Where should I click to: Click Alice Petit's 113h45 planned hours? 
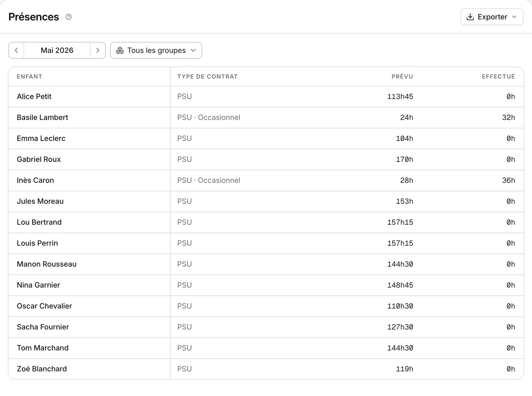tap(400, 96)
